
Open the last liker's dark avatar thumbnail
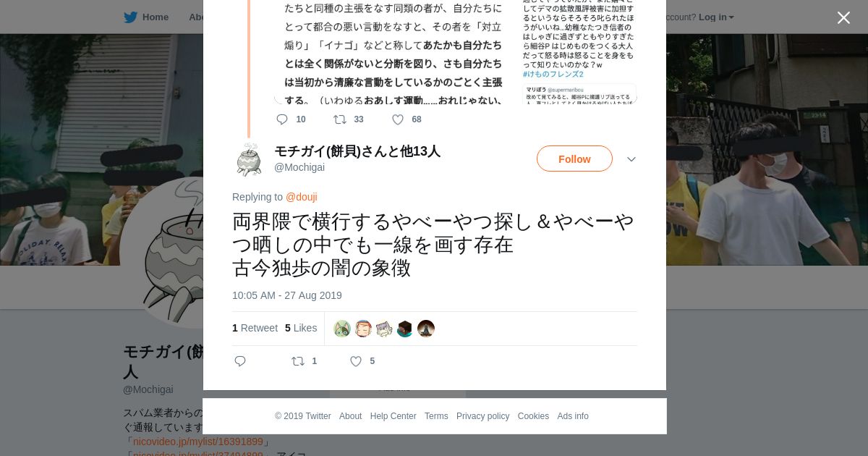pyautogui.click(x=426, y=329)
